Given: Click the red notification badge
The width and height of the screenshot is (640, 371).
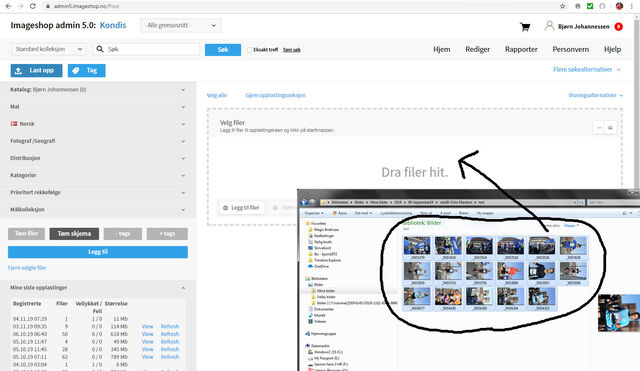Looking at the screenshot, I should [619, 27].
